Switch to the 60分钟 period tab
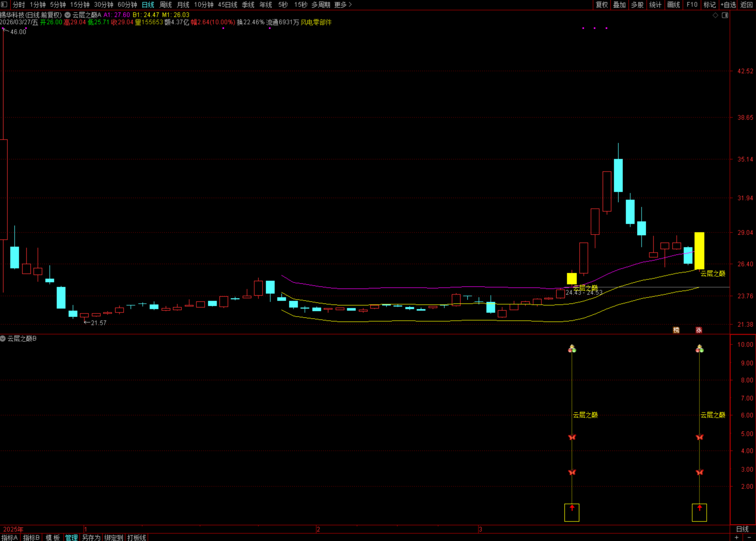This screenshot has width=756, height=541. [127, 5]
